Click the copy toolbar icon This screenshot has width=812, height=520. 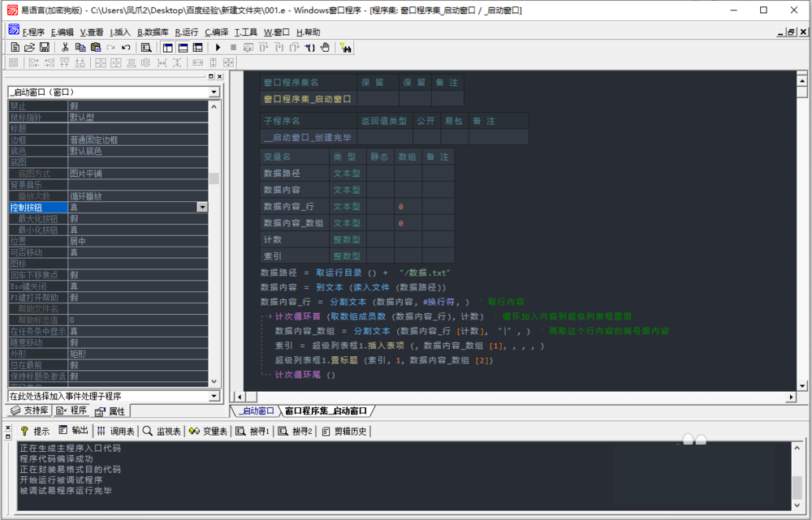80,48
